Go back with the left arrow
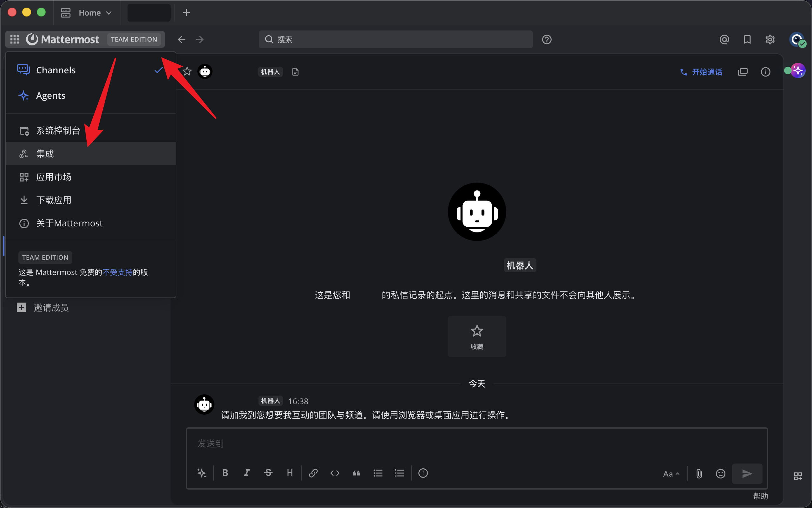 point(181,39)
